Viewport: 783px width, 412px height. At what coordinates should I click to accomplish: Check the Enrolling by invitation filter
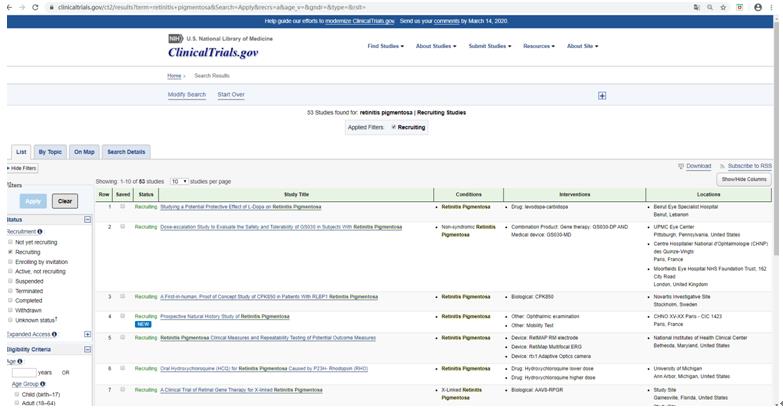10,261
